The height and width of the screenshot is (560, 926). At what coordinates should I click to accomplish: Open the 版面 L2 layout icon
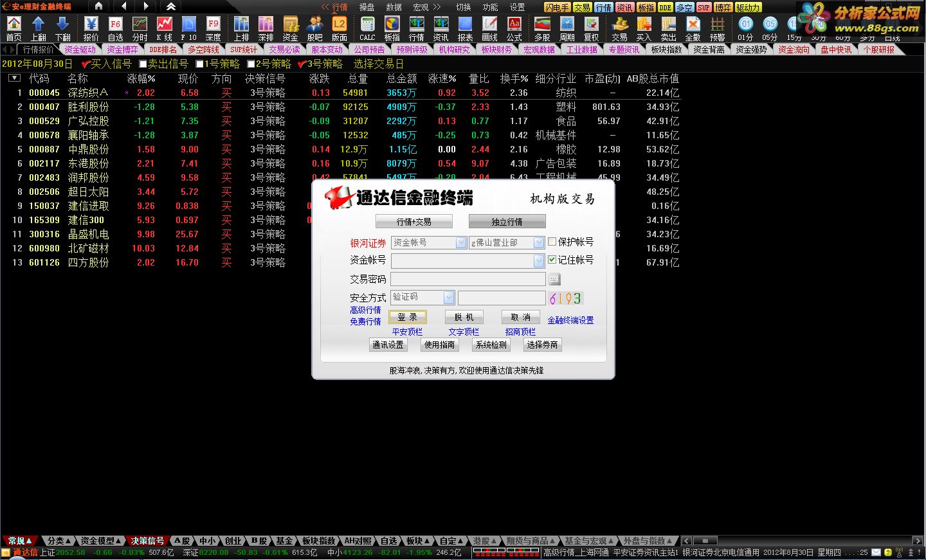click(x=339, y=28)
